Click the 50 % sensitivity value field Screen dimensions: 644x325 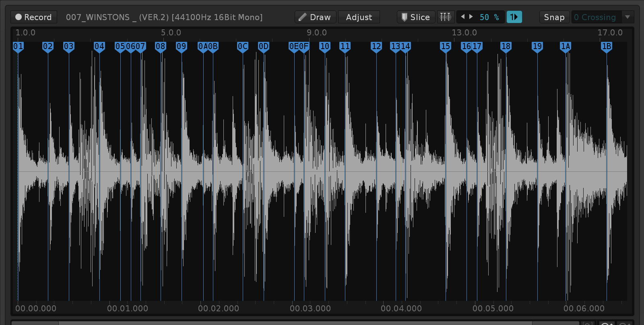[489, 17]
